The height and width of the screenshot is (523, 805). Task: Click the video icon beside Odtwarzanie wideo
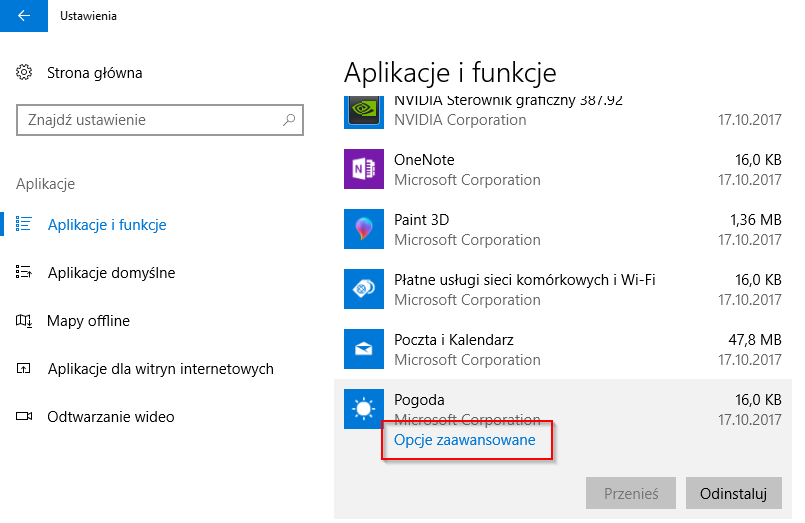tap(24, 416)
